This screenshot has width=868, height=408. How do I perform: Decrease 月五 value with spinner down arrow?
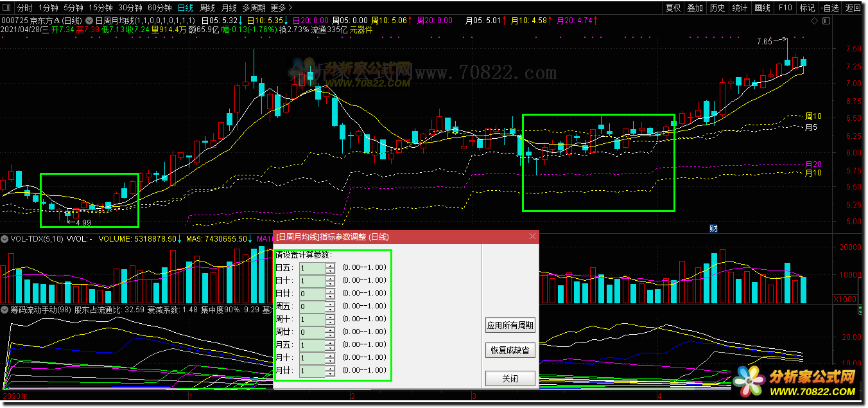click(x=331, y=348)
